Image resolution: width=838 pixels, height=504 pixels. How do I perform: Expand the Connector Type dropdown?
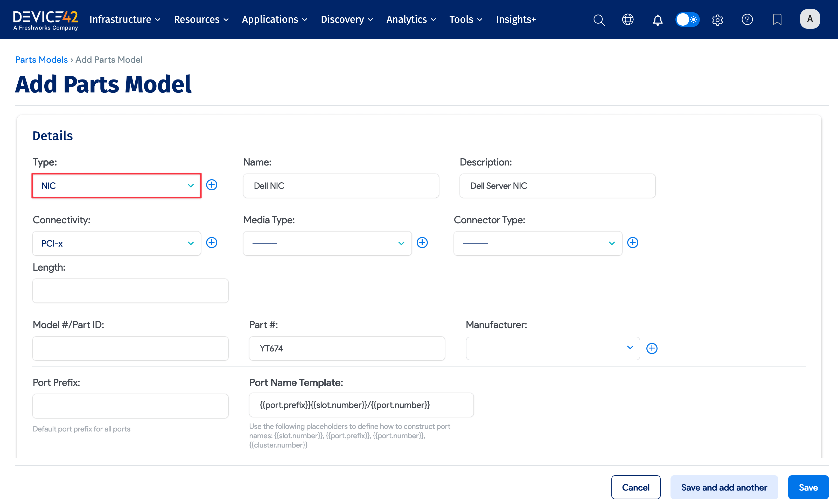click(x=537, y=243)
